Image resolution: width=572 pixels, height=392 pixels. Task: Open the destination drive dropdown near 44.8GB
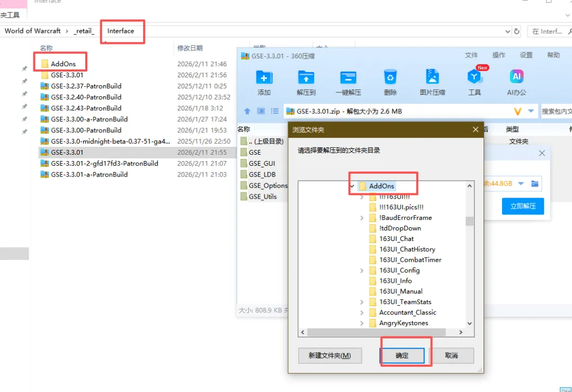pos(521,184)
